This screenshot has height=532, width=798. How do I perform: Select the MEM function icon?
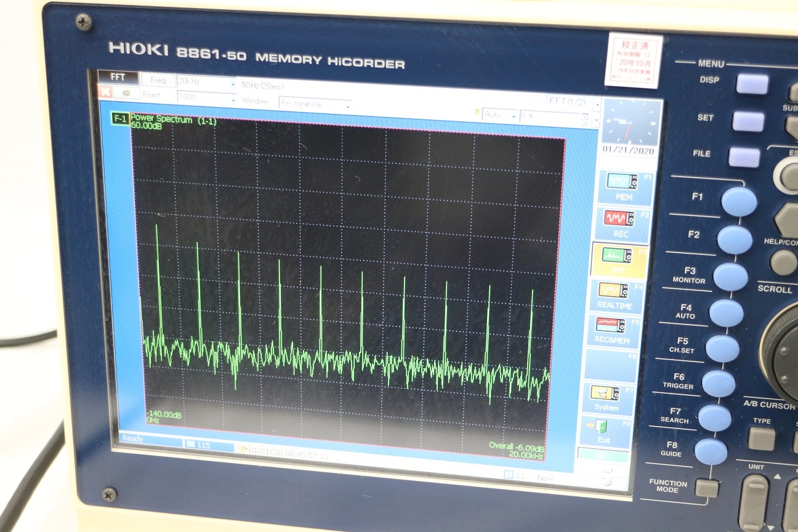[x=621, y=181]
